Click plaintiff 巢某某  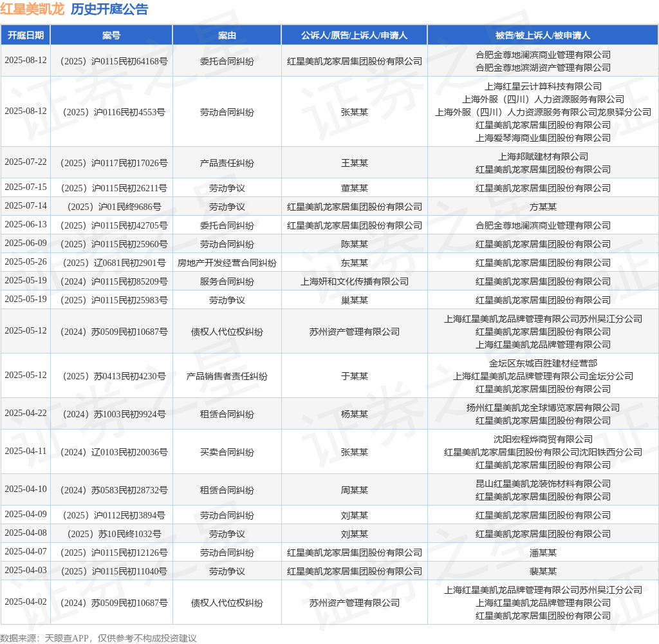355,300
